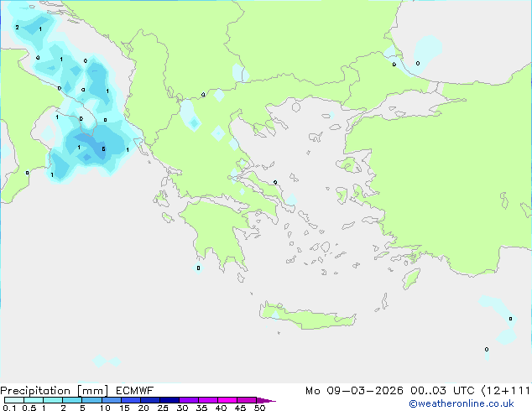The width and height of the screenshot is (532, 411).
Task: Click the '0.1' legend scale label
Action: coord(9,408)
